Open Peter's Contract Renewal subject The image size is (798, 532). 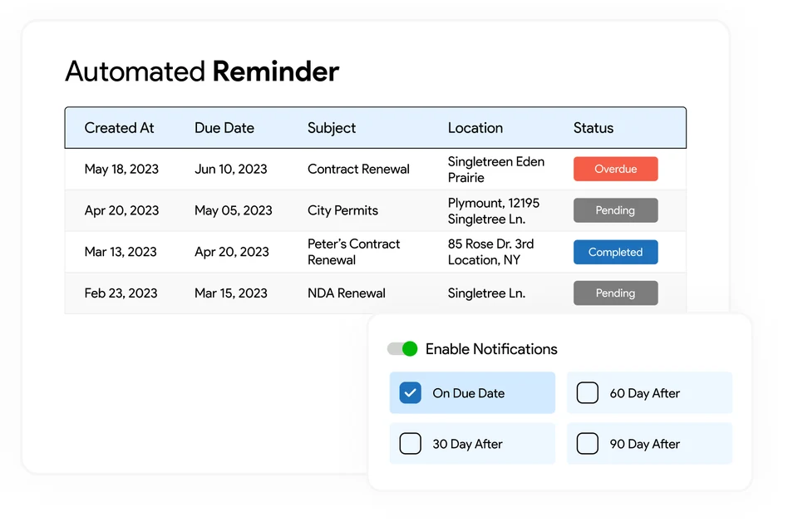(354, 252)
